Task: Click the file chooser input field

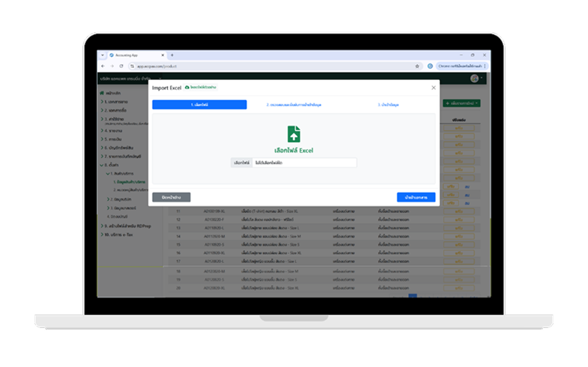Action: 294,163
